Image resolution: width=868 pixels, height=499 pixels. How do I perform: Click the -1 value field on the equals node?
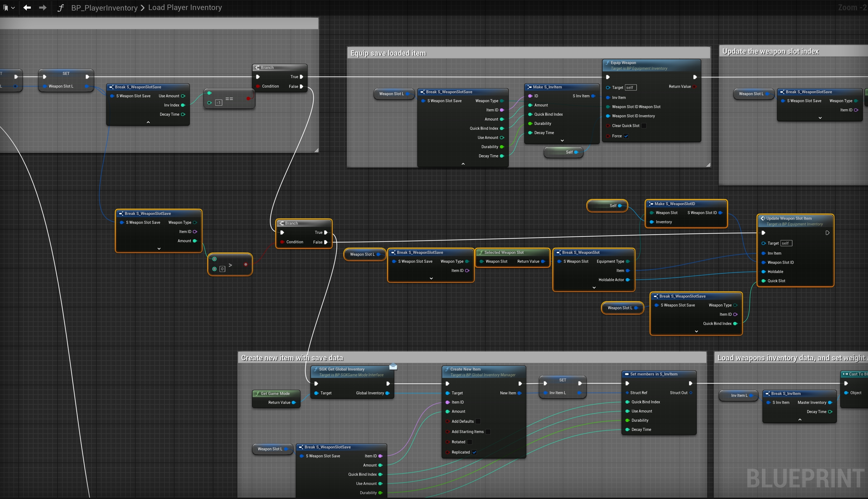click(218, 102)
